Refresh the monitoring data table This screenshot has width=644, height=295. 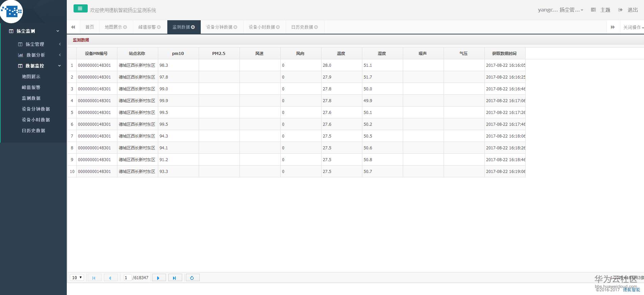[x=192, y=278]
